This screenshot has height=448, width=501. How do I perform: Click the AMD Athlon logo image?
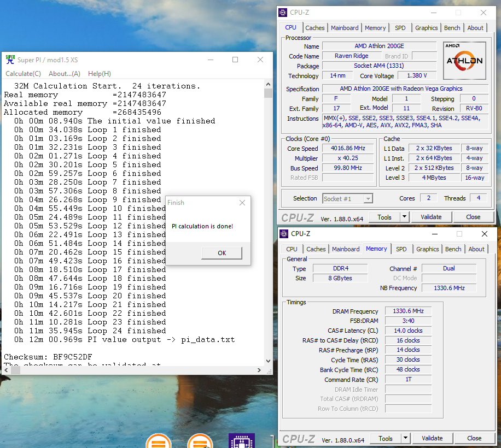tap(464, 61)
